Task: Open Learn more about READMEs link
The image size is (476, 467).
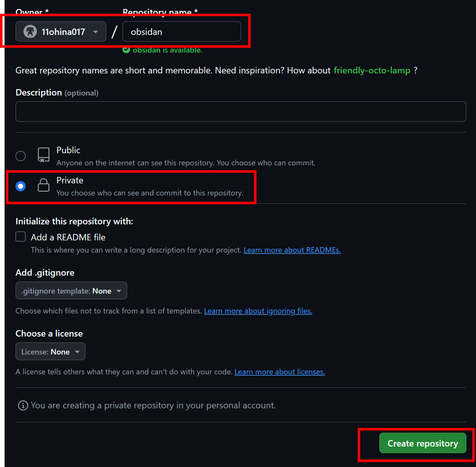Action: [292, 250]
